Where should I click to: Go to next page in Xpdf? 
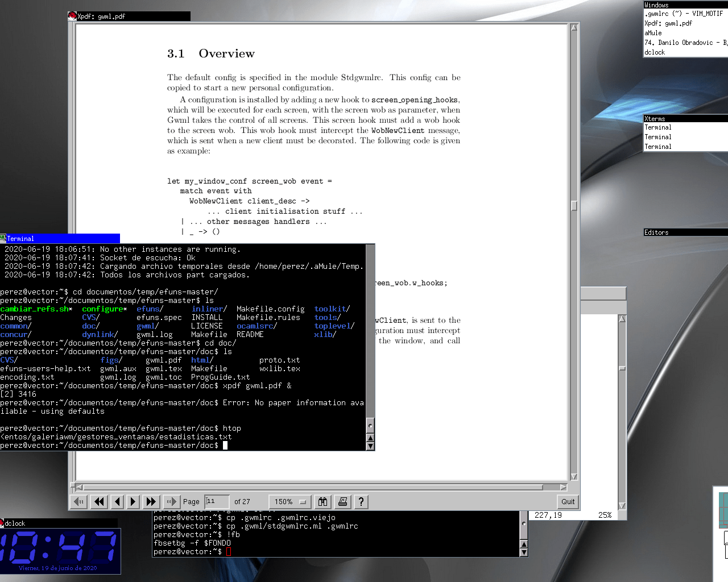133,501
